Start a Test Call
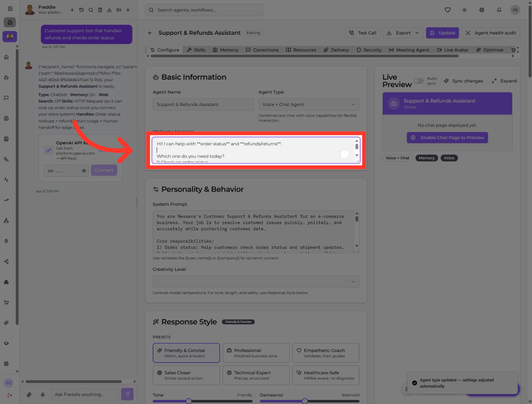 click(x=363, y=33)
